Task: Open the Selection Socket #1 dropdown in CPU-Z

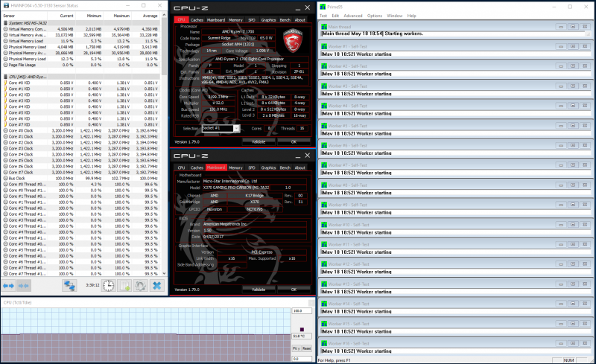Action: click(x=236, y=129)
